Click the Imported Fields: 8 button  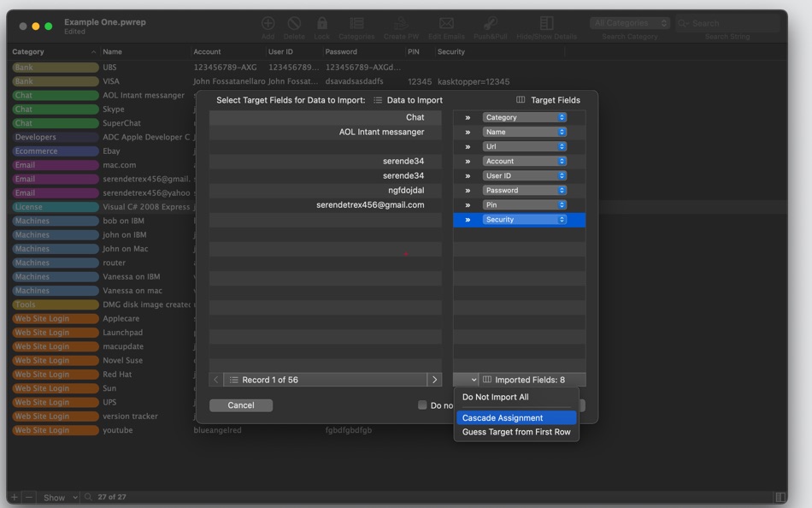tap(533, 380)
